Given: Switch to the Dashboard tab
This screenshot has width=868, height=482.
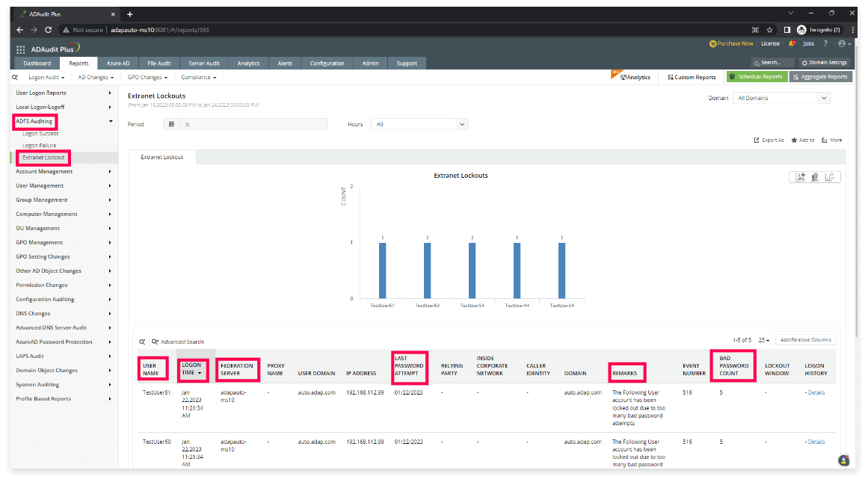Looking at the screenshot, I should pyautogui.click(x=37, y=63).
